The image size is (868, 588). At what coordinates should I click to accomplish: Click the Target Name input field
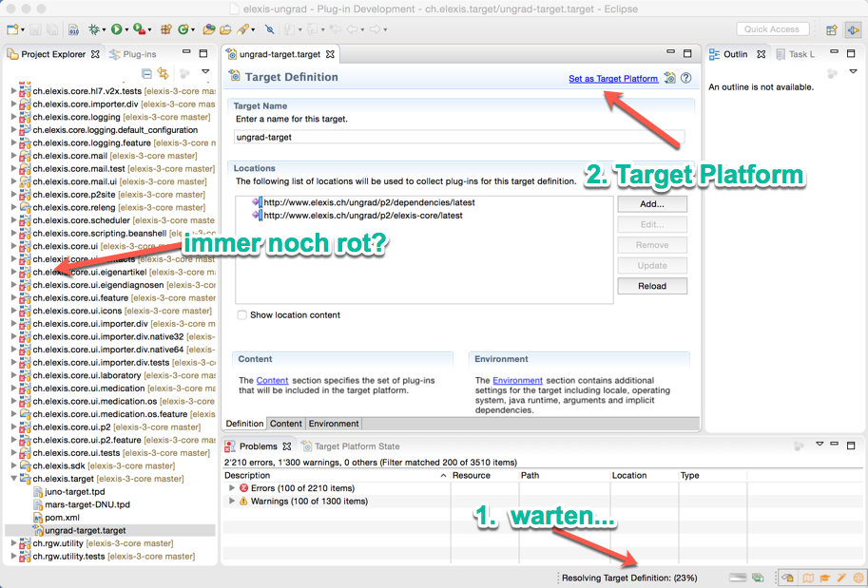459,137
